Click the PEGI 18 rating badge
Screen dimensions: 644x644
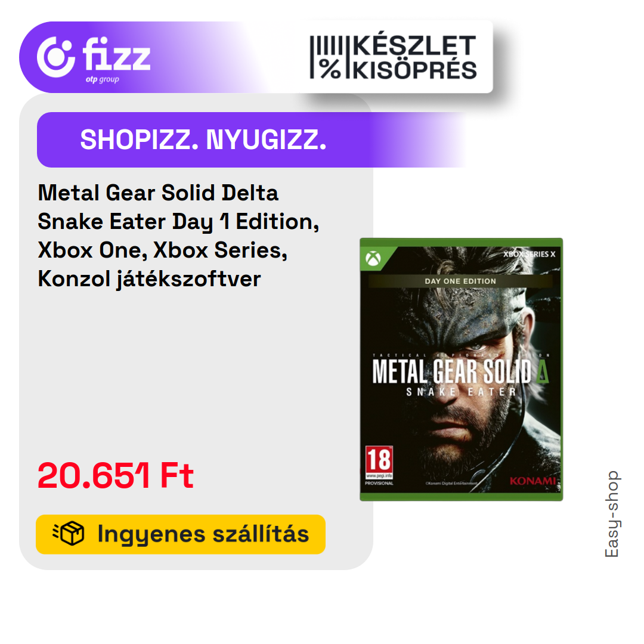pyautogui.click(x=379, y=463)
